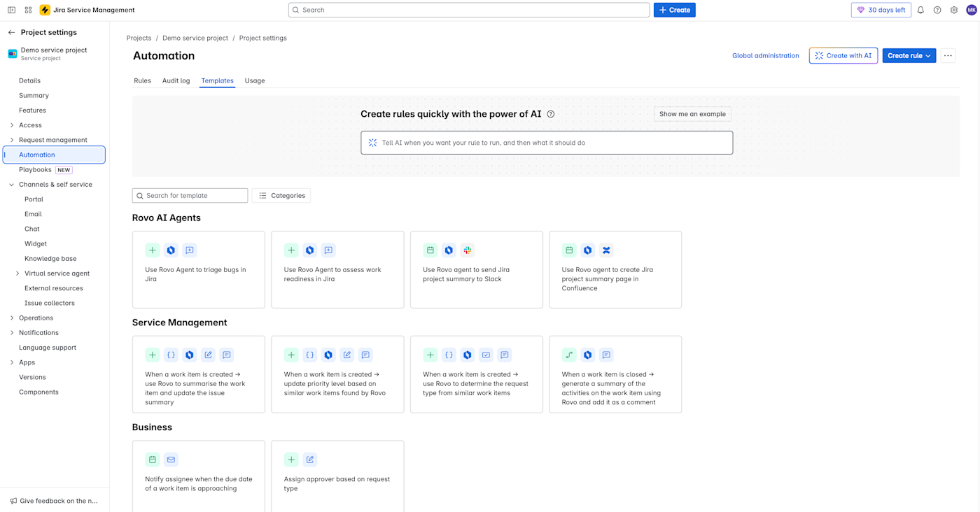Open the Create rule dropdown
Screen dimensions: 980x512
[909, 56]
